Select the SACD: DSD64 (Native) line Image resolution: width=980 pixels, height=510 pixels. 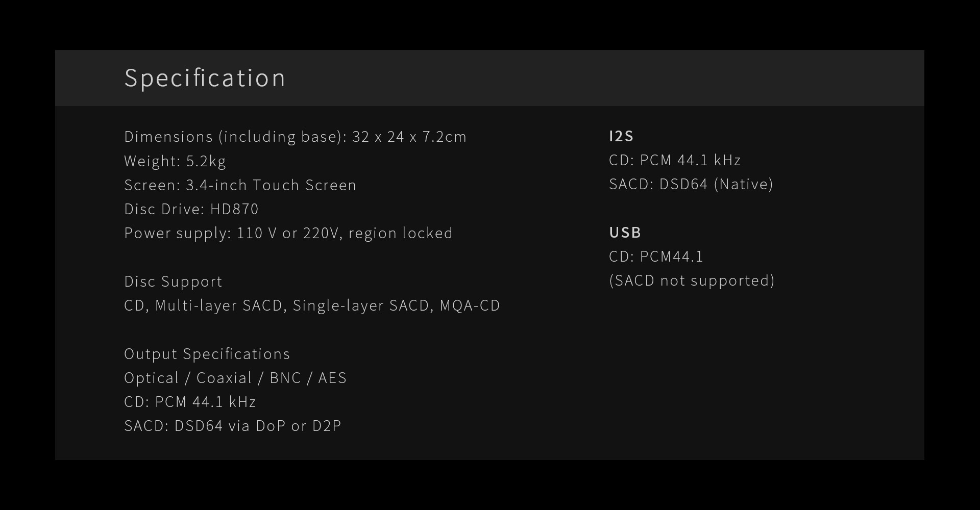pos(691,184)
